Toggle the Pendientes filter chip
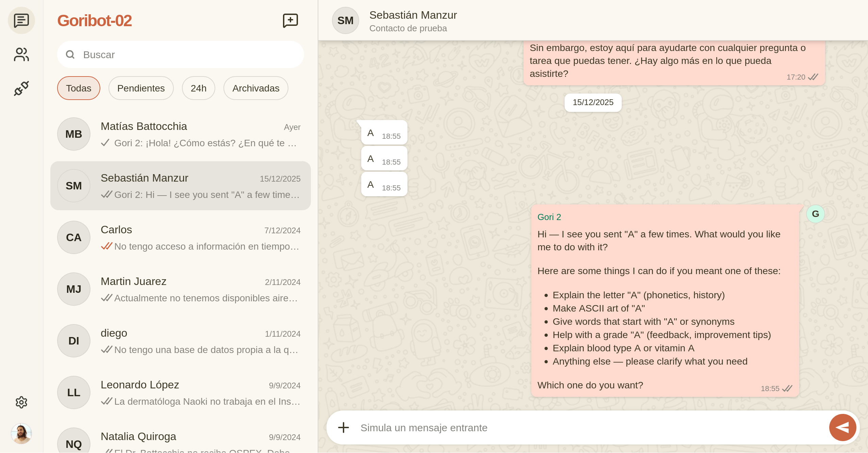The width and height of the screenshot is (868, 453). click(x=141, y=88)
